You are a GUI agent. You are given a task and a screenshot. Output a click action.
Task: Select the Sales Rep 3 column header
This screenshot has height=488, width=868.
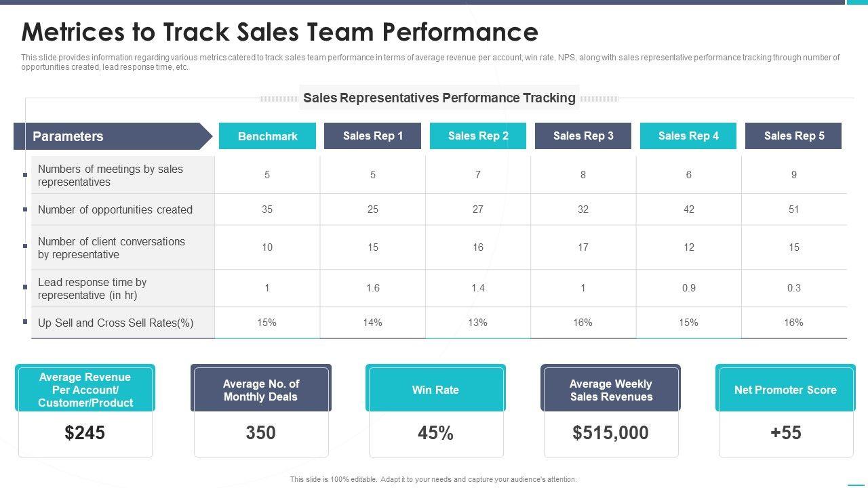pyautogui.click(x=583, y=136)
